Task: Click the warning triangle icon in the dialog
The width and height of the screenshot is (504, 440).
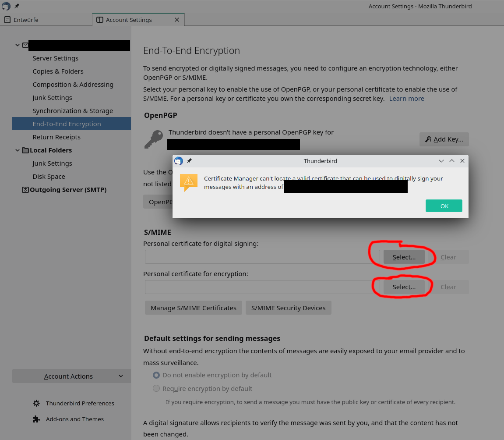Action: click(188, 182)
